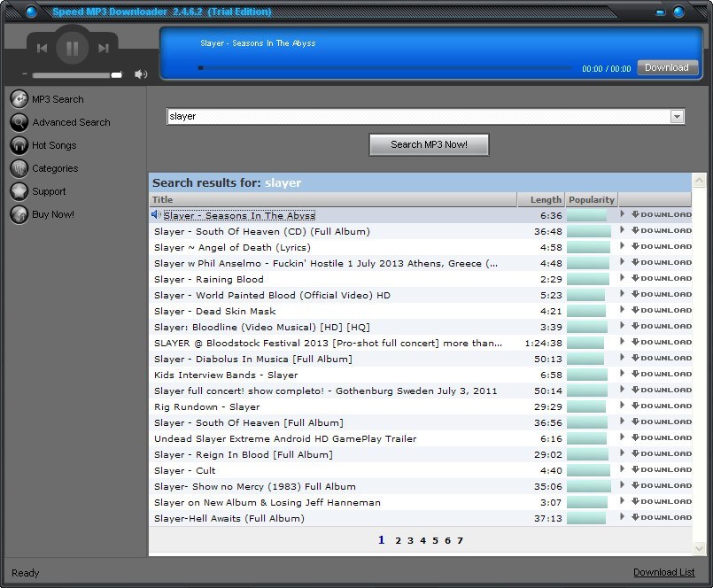Skip back with the previous-track button
Viewport: 713px width, 588px height.
(43, 49)
